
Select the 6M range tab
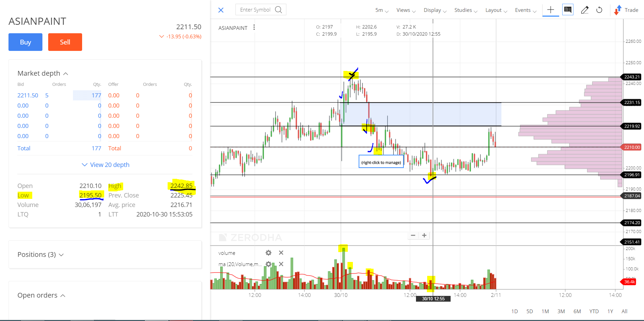[x=577, y=311]
